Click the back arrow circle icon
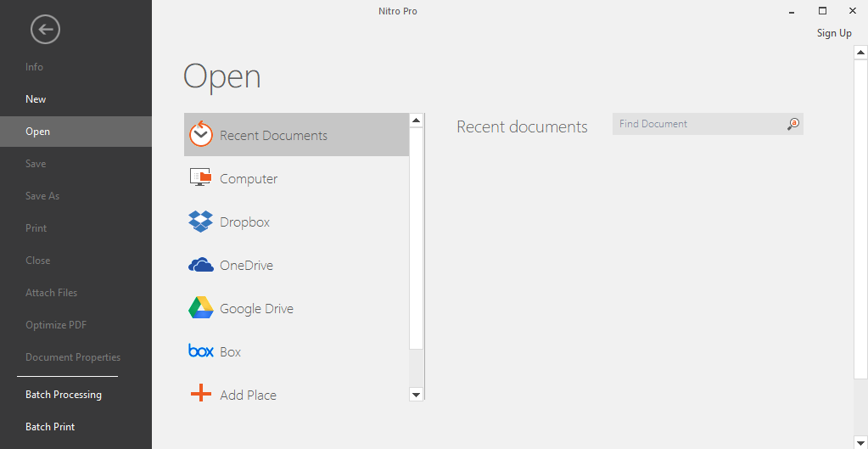868x449 pixels. tap(45, 29)
